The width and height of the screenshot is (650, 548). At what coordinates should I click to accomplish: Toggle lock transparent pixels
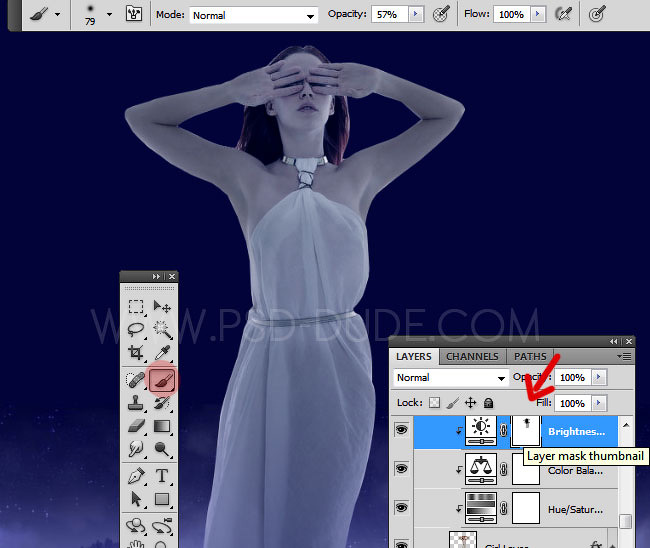[434, 403]
